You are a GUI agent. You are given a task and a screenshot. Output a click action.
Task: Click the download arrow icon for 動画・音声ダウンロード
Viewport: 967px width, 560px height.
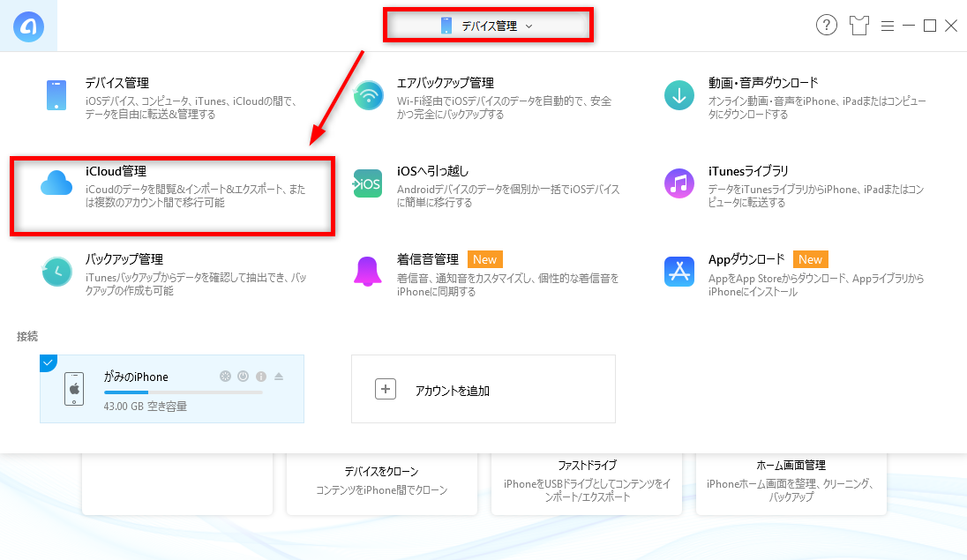click(x=679, y=95)
